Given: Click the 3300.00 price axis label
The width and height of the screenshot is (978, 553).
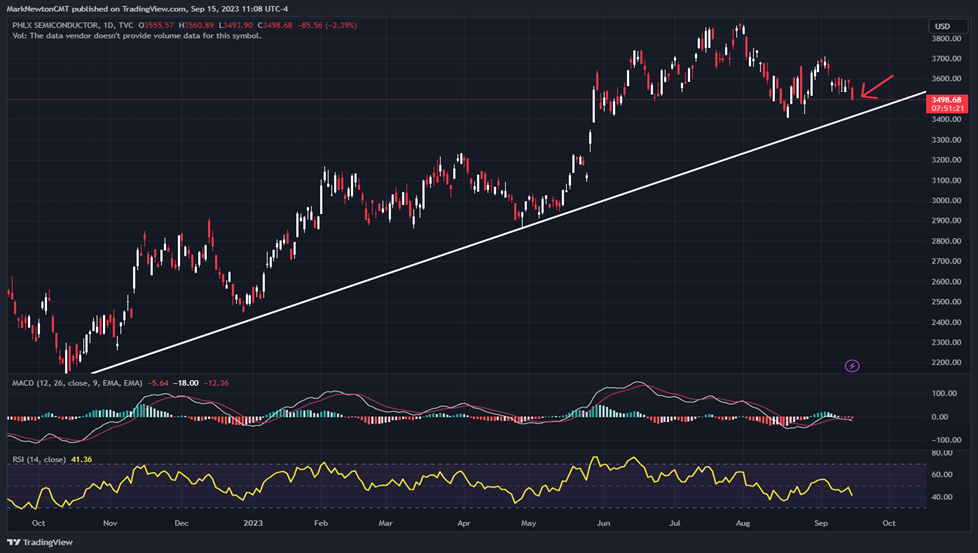Looking at the screenshot, I should point(946,140).
